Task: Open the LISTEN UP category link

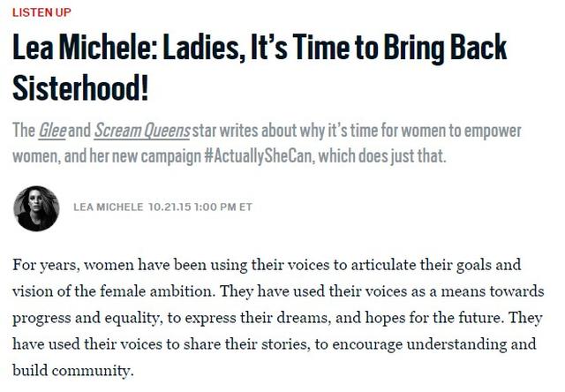Action: (41, 12)
